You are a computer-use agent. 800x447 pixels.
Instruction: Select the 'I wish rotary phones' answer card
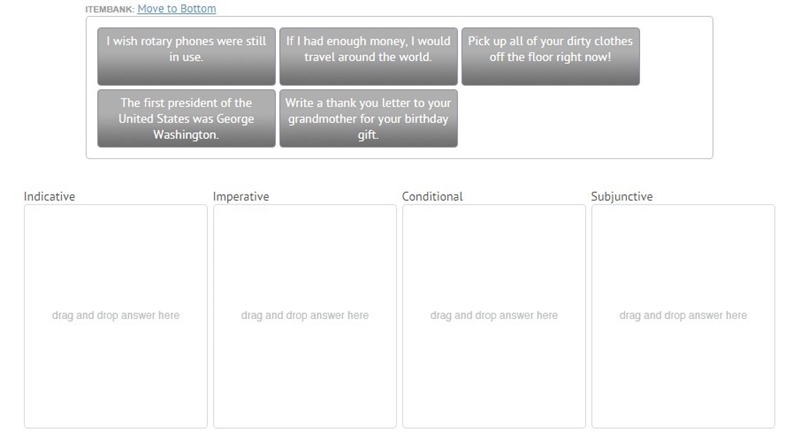click(x=186, y=56)
